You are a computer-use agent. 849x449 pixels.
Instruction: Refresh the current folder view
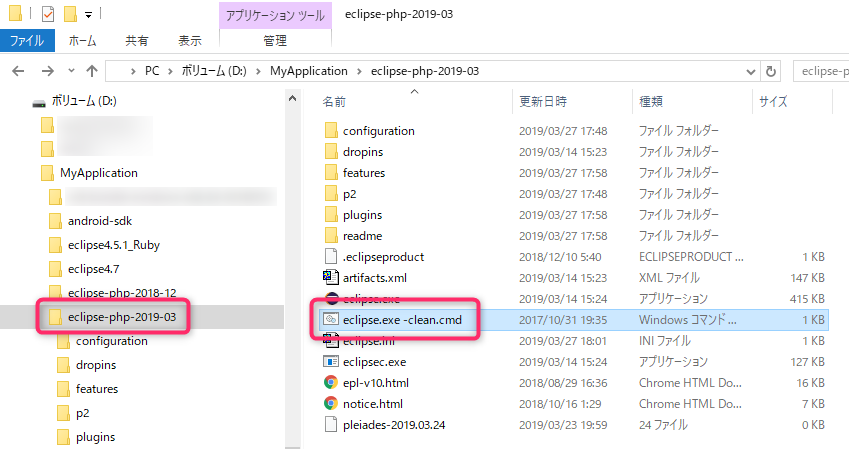tap(771, 71)
